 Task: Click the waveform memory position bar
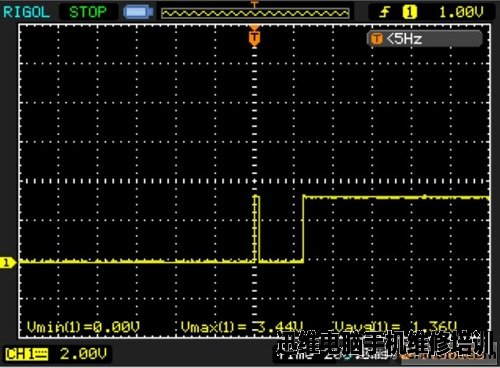(255, 13)
